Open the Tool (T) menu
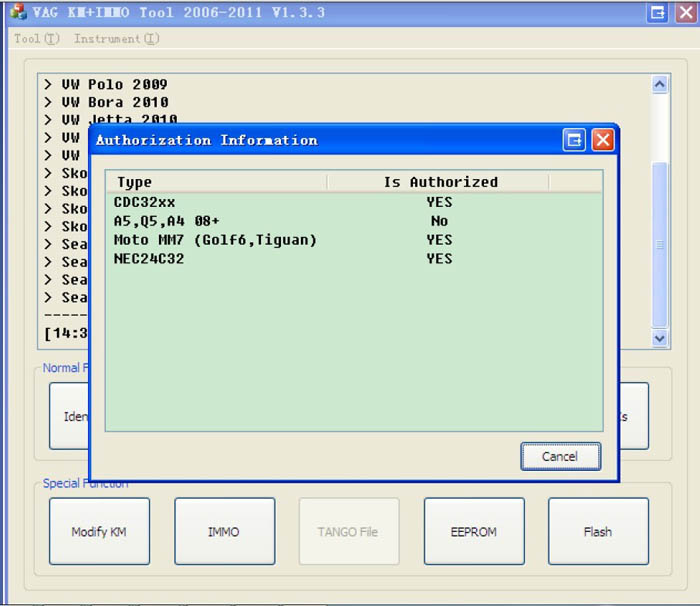The width and height of the screenshot is (700, 606). pos(37,39)
